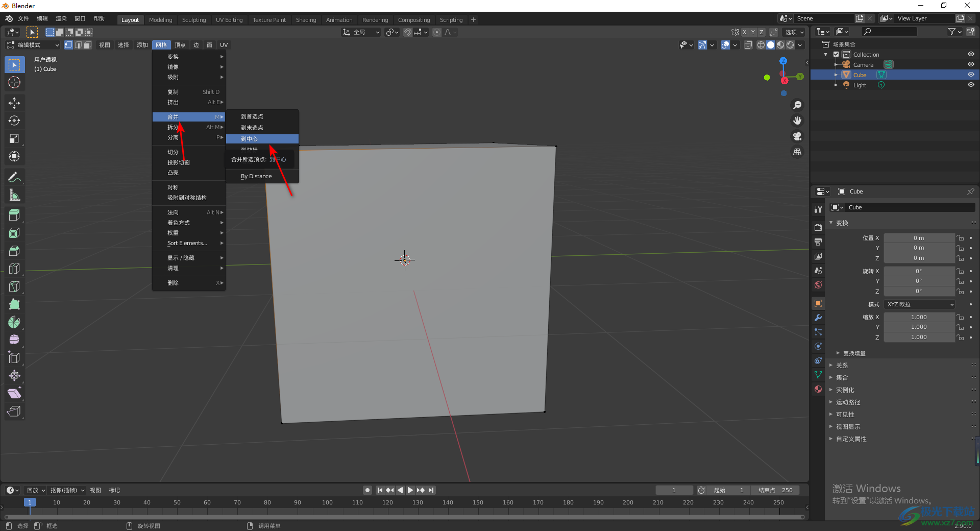Screen dimensions: 980x531
Task: Select the Spin tool
Action: [x=14, y=322]
